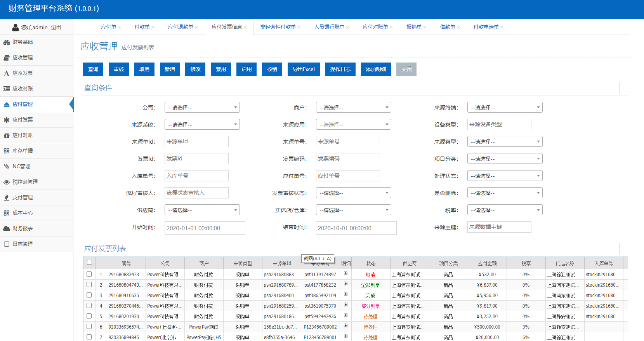644x341 pixels.
Task: Click the 退出 logout link
Action: click(x=56, y=28)
